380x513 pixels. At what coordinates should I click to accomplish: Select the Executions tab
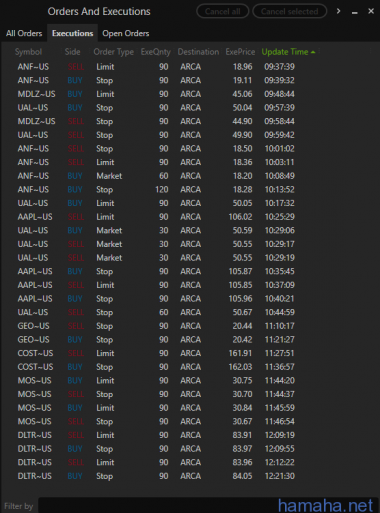click(x=72, y=33)
